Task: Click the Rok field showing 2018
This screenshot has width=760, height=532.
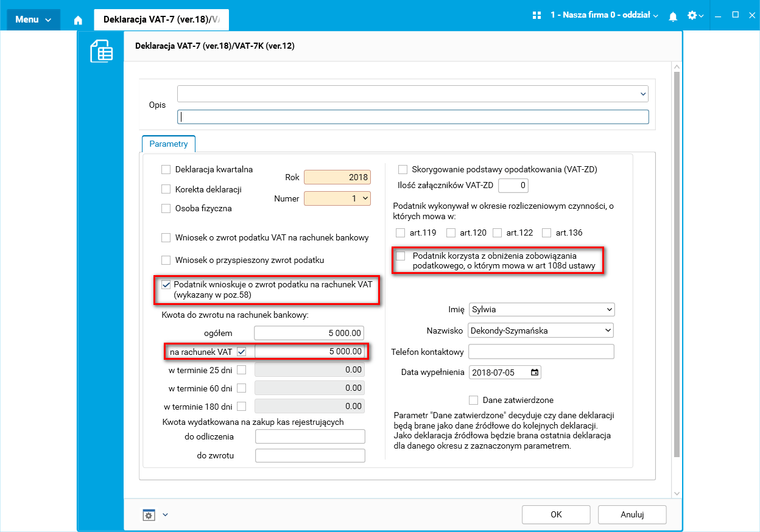Action: click(337, 178)
